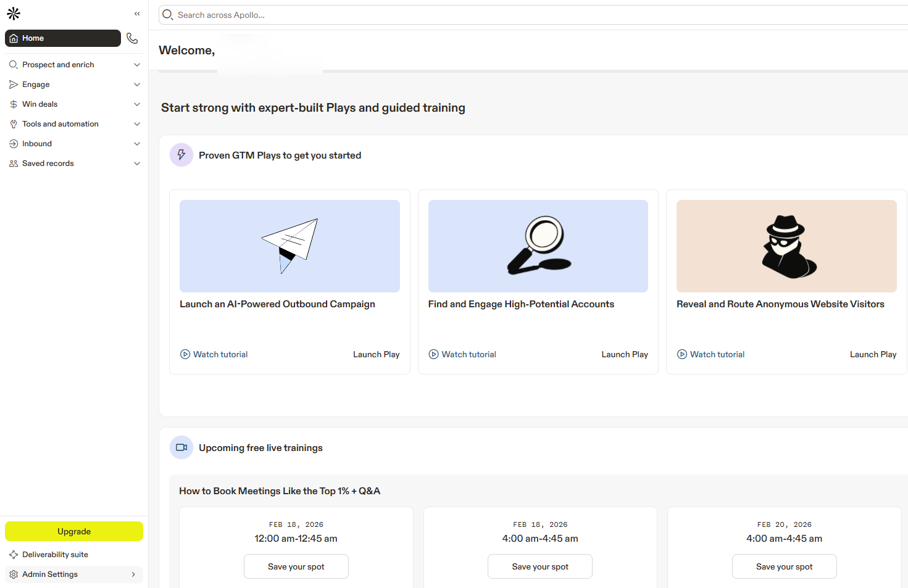
Task: Click the Apollo logo icon
Action: point(14,14)
